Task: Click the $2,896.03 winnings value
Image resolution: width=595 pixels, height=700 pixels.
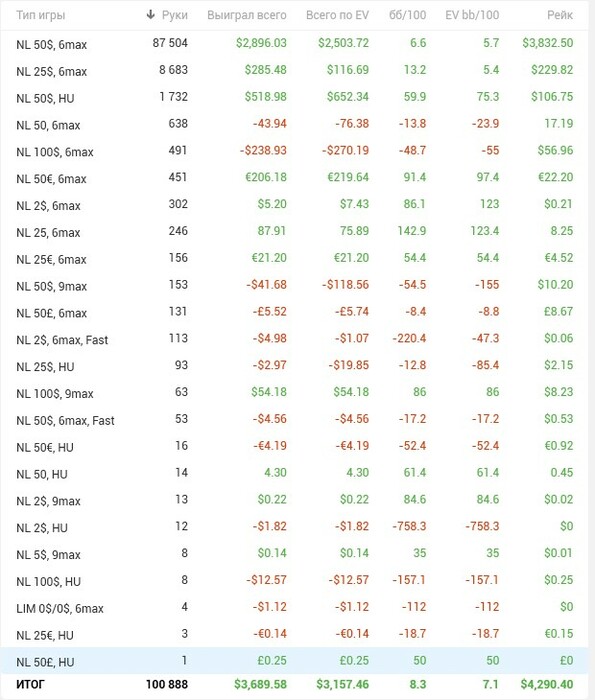Action: [261, 43]
